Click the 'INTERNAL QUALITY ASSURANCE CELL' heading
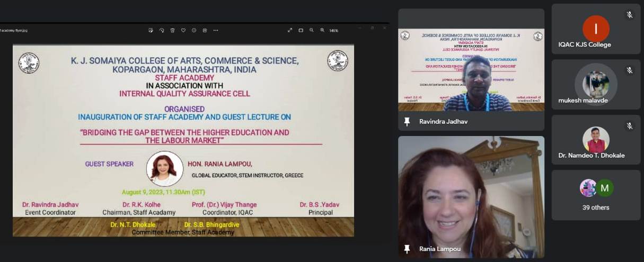 tap(184, 94)
